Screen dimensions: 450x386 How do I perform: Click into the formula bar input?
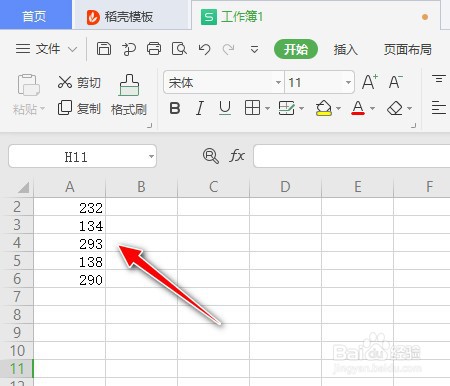coord(352,156)
